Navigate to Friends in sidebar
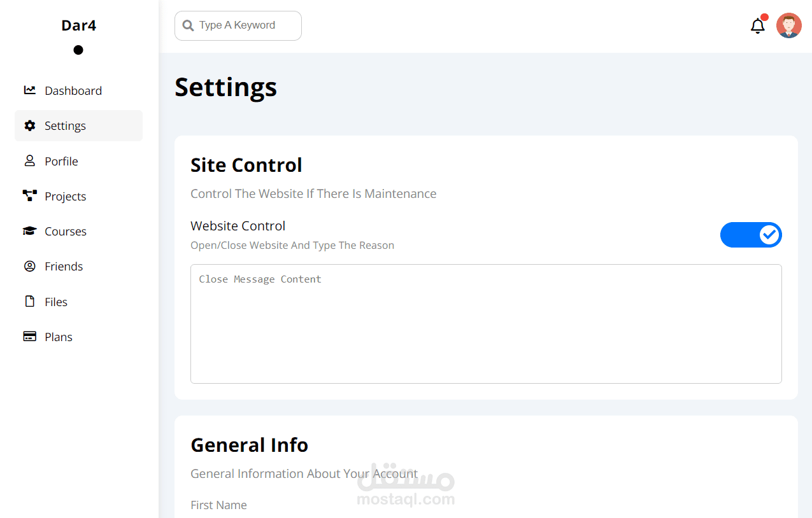 pos(64,266)
